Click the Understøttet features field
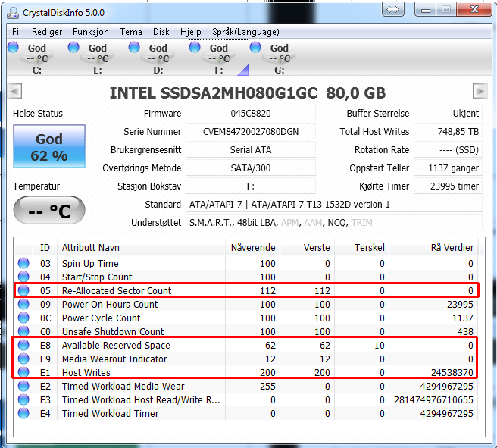The width and height of the screenshot is (497, 448). click(334, 223)
